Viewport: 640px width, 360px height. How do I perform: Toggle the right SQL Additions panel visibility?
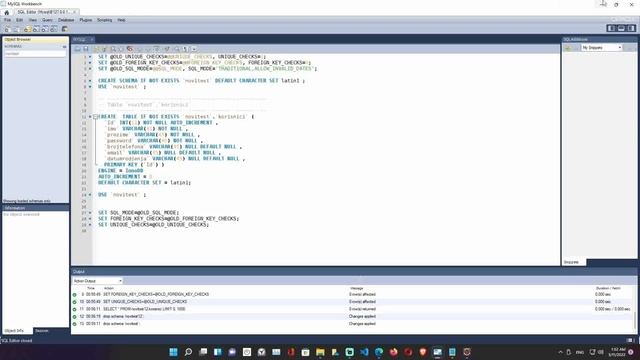(x=631, y=28)
